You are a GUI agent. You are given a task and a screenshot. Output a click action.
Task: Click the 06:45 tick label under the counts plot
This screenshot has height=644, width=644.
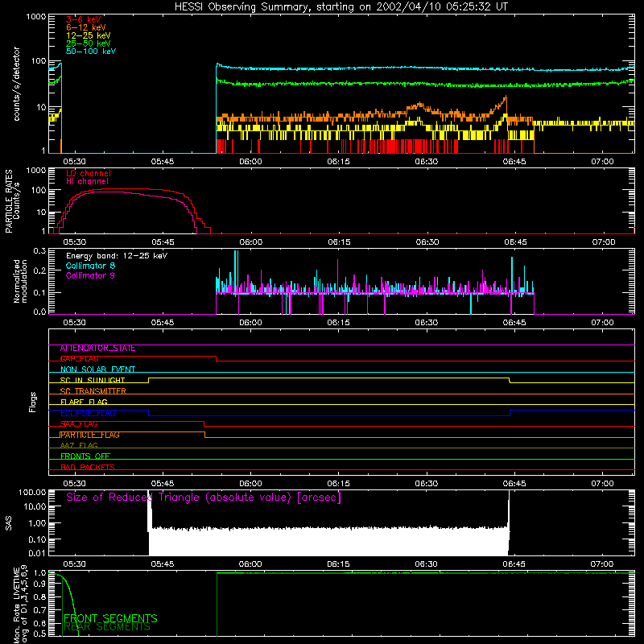514,162
